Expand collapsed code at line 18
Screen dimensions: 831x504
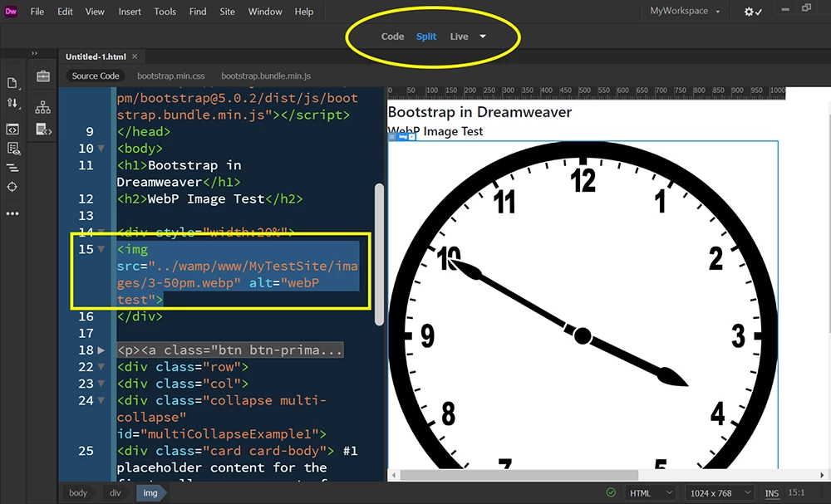[101, 350]
